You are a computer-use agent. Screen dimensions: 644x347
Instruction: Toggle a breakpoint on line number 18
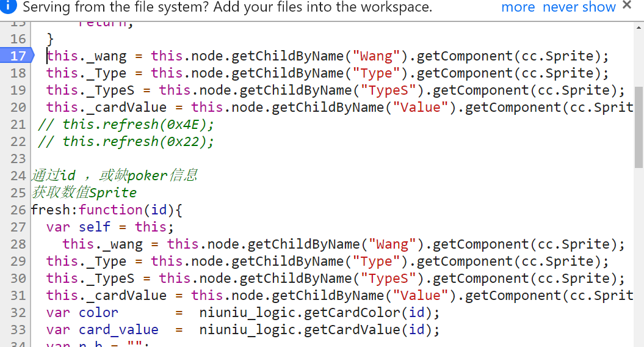click(18, 73)
